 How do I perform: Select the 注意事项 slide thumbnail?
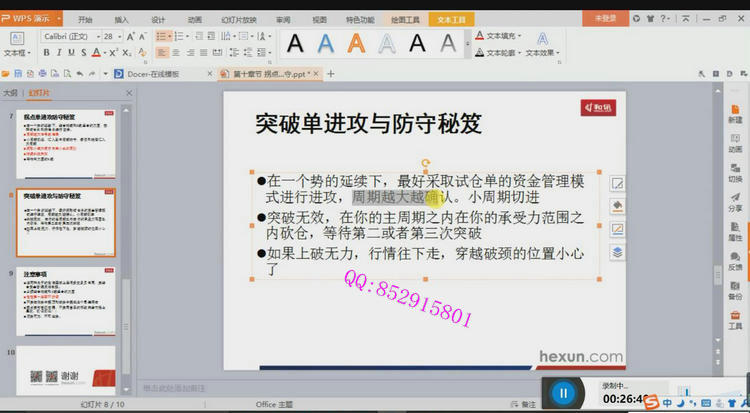pos(68,303)
